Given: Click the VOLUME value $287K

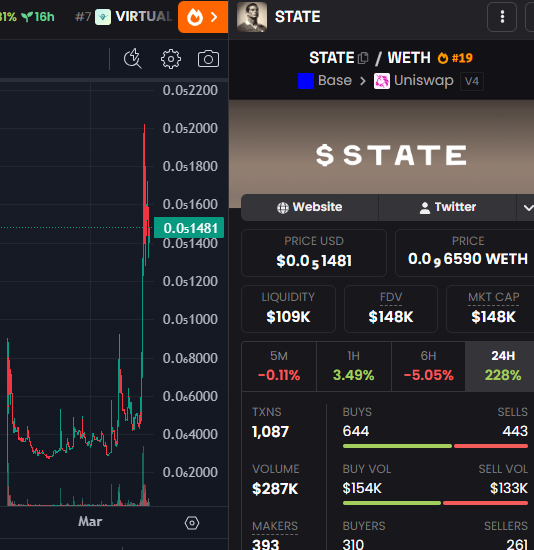Looking at the screenshot, I should tap(275, 489).
